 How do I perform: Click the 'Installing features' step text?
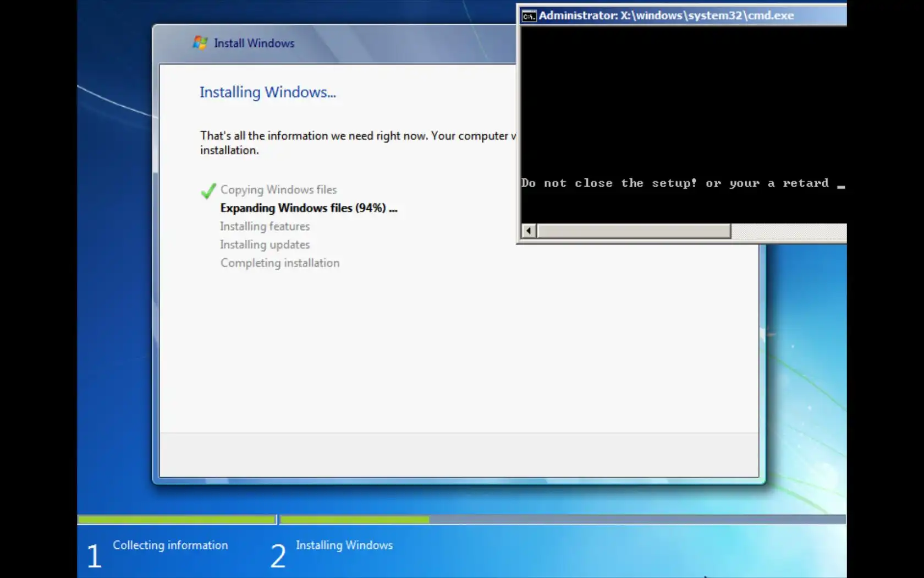click(x=265, y=226)
